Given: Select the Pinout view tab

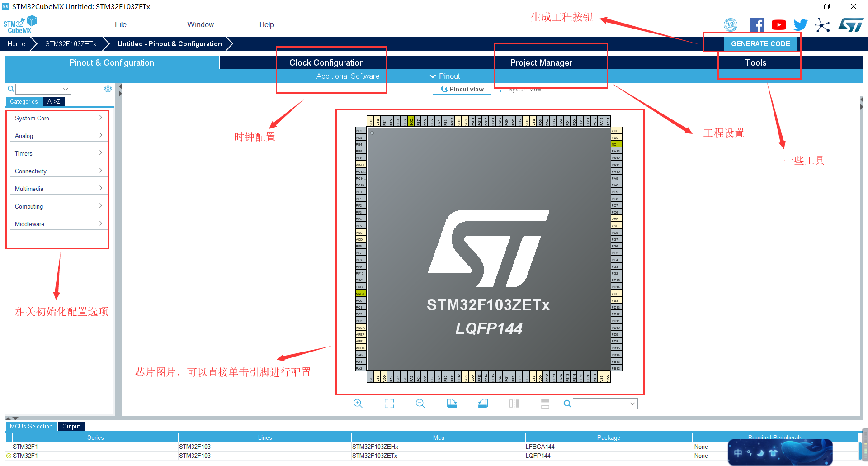Looking at the screenshot, I should (x=462, y=89).
